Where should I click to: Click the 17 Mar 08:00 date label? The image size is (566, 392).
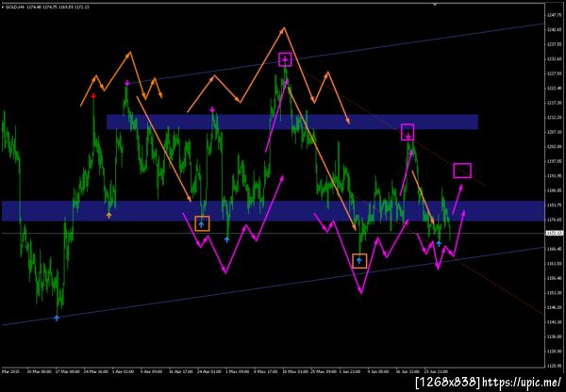pyautogui.click(x=68, y=371)
